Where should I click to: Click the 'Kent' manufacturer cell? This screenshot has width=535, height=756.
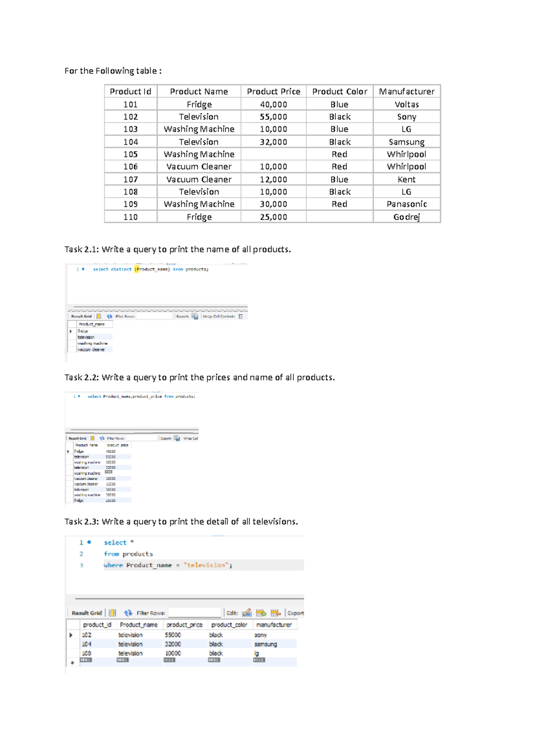pyautogui.click(x=407, y=179)
